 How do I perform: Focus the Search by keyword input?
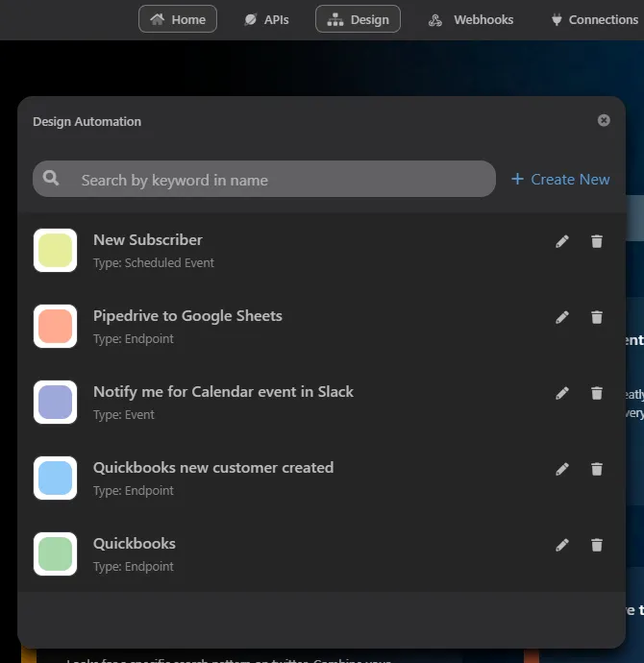point(264,179)
